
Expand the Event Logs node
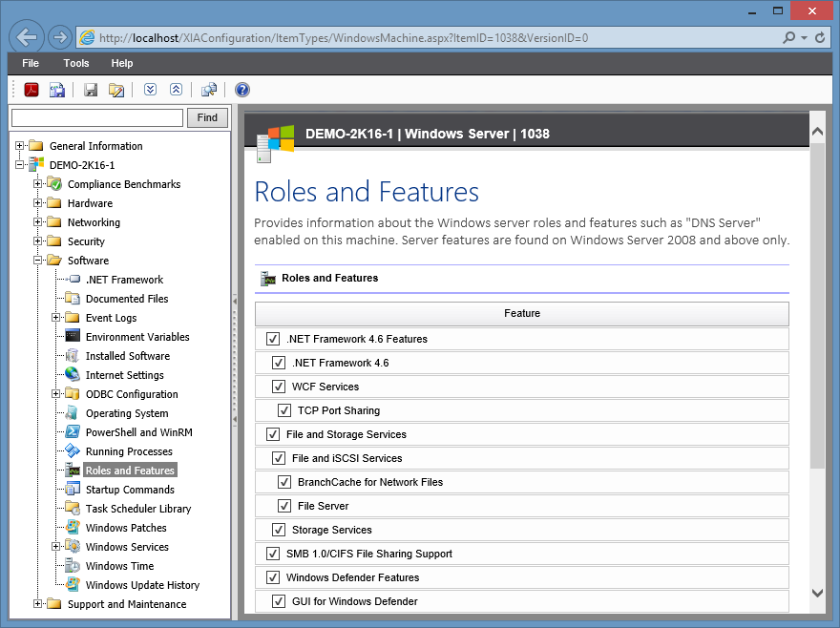point(55,317)
